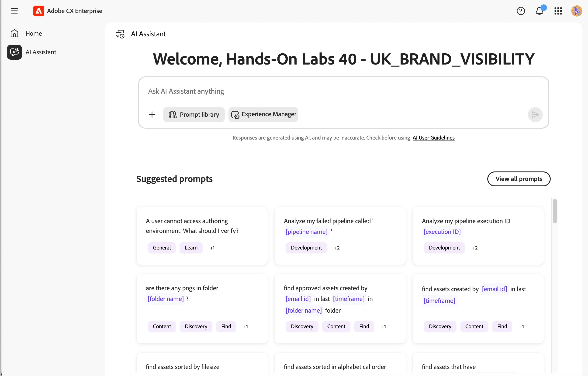Viewport: 588px width, 376px height.
Task: Click the Adobe logo icon
Action: click(39, 11)
